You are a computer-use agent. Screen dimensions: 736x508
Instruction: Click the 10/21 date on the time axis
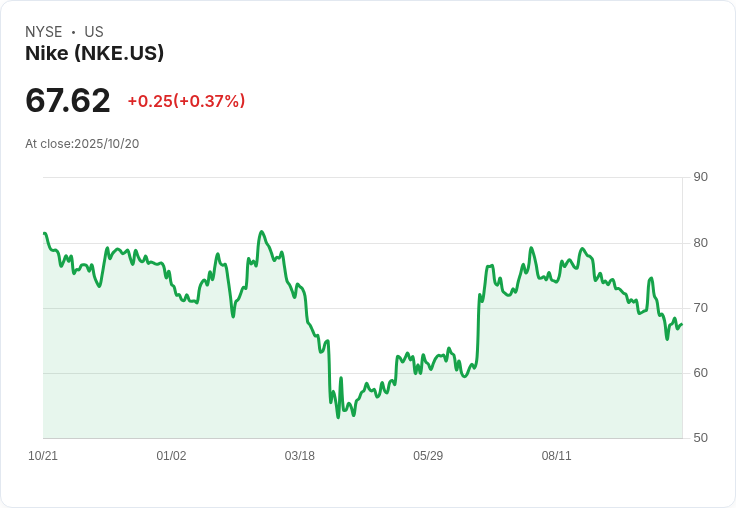[x=43, y=456]
